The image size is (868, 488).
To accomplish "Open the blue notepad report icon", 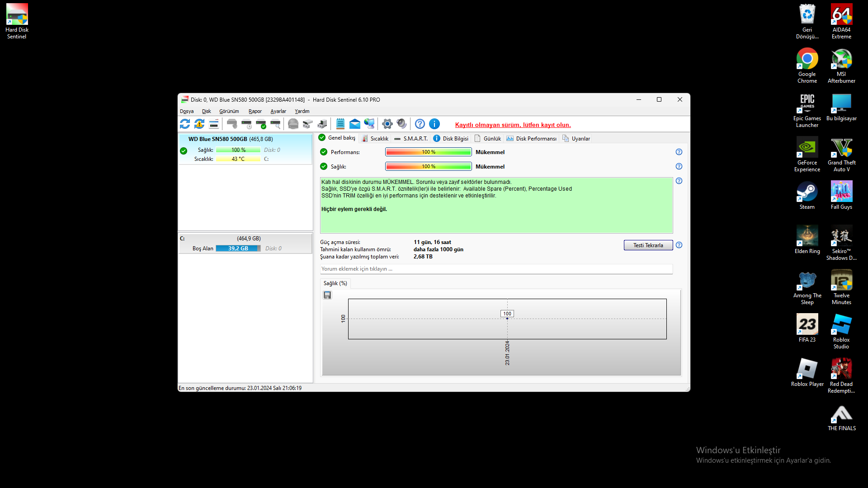I will (340, 124).
